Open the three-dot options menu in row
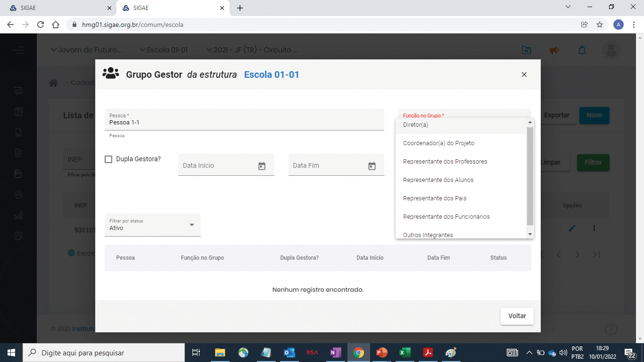The width and height of the screenshot is (644, 362). pyautogui.click(x=594, y=229)
